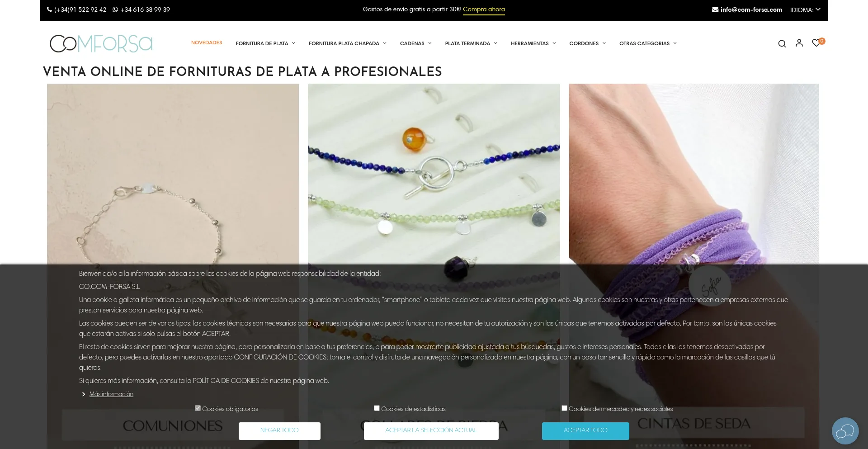Open the search magnifier icon

[782, 43]
